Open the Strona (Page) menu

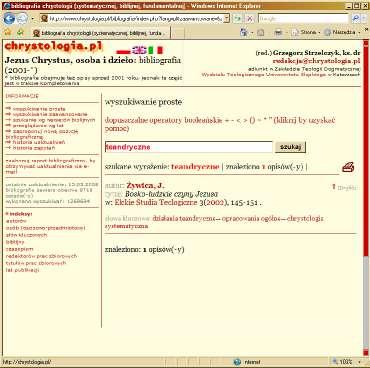click(x=306, y=32)
